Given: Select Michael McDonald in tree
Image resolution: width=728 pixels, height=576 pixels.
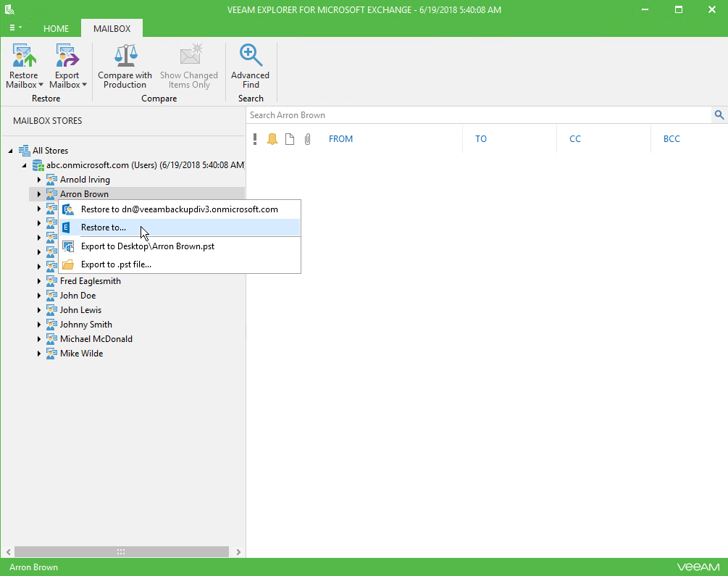Looking at the screenshot, I should point(96,338).
